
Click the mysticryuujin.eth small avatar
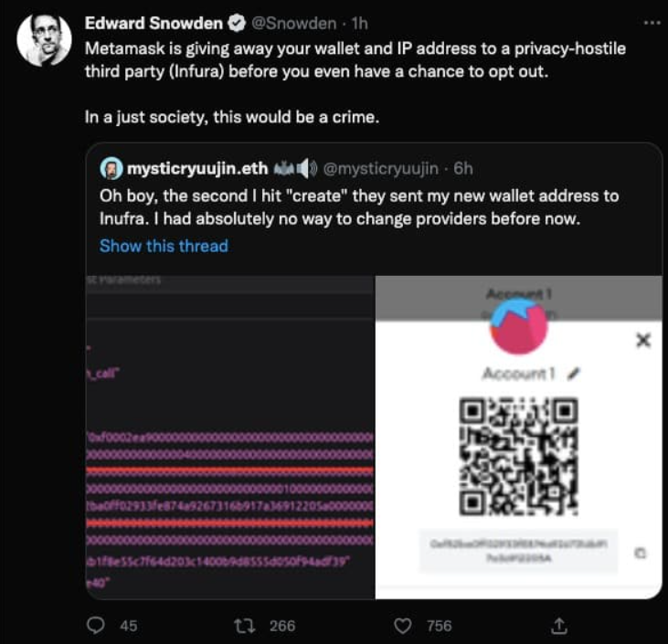click(111, 169)
